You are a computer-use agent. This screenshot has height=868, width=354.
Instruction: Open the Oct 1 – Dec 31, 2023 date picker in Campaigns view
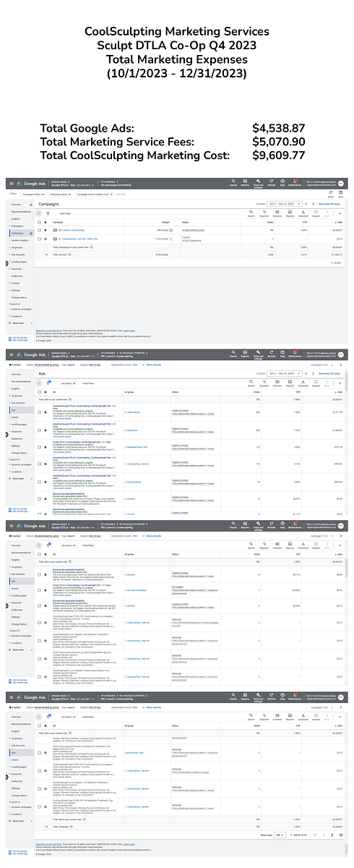point(286,204)
